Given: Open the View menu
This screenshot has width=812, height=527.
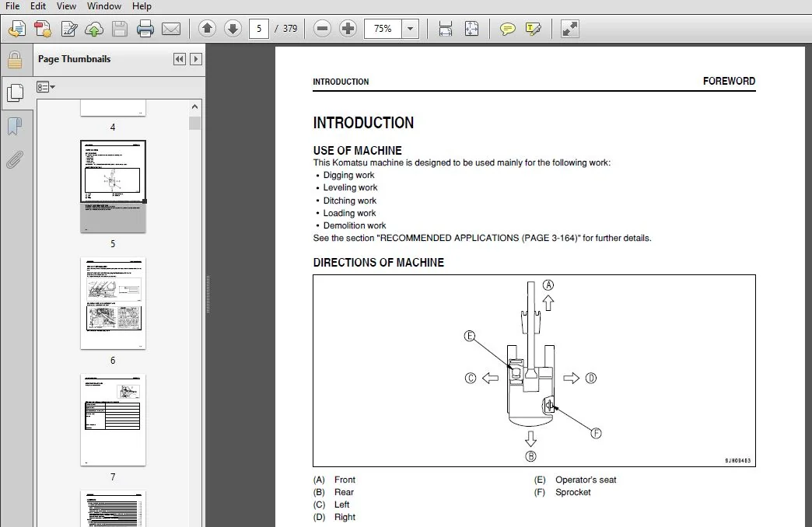Looking at the screenshot, I should click(66, 6).
